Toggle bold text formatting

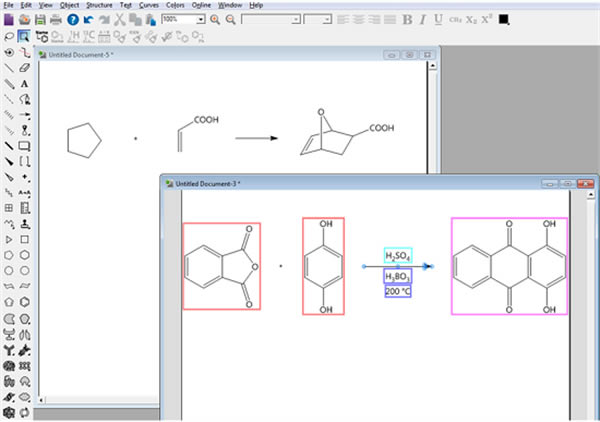tap(407, 19)
